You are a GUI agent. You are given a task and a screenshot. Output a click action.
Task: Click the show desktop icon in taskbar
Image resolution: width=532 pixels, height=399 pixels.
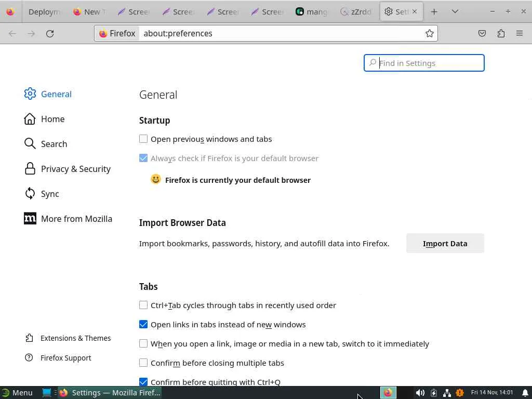coord(47,393)
